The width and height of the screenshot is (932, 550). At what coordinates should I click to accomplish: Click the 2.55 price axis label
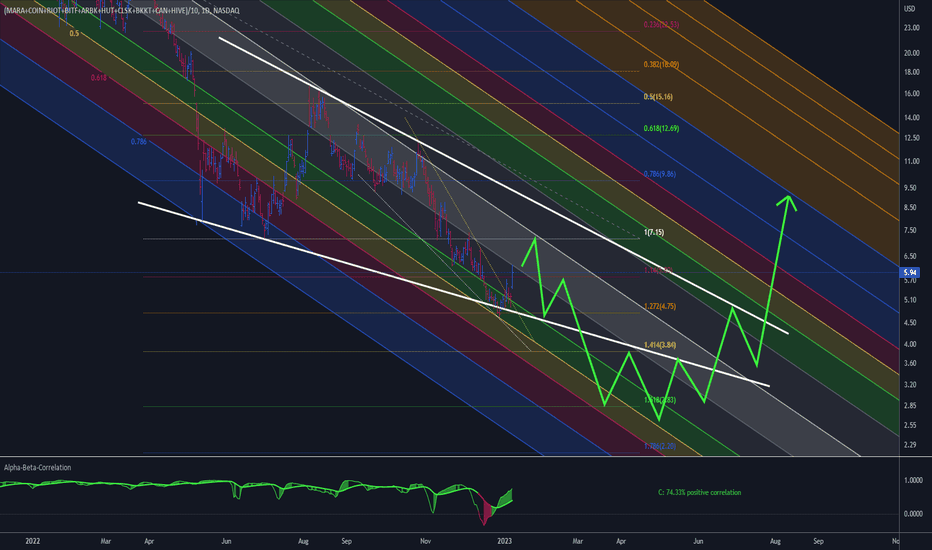(x=910, y=425)
